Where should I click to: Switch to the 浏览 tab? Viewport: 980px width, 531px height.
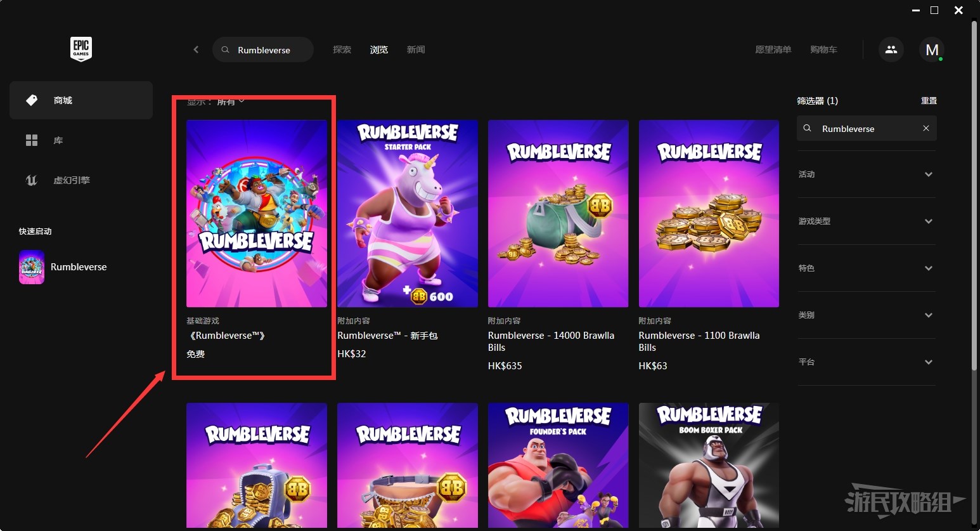click(379, 49)
